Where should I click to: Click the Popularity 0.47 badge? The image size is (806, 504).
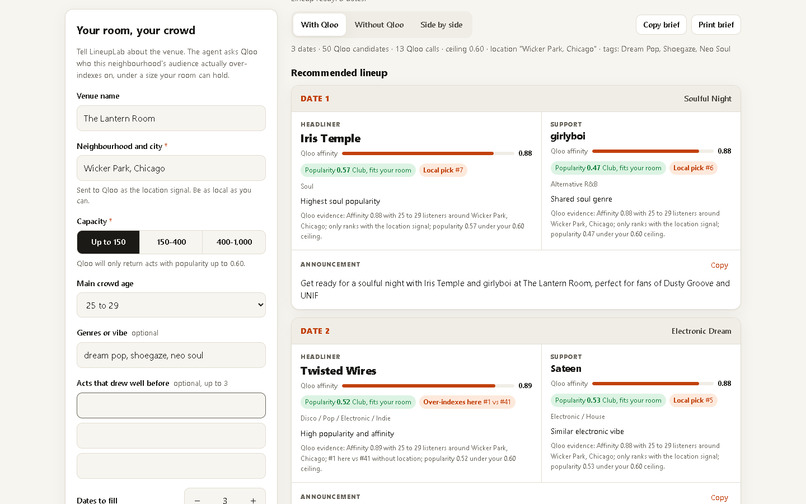point(608,168)
